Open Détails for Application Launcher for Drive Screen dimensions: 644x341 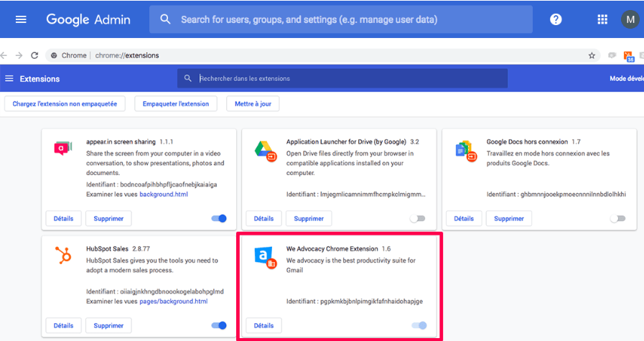[263, 218]
